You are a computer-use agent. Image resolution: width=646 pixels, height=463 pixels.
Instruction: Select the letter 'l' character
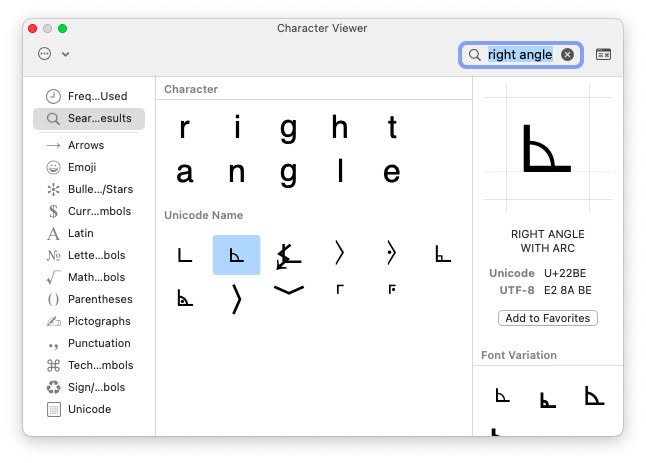pos(340,172)
